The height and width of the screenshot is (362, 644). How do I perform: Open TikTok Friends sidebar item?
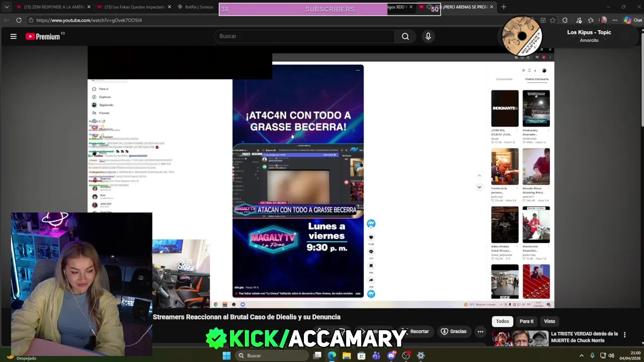point(101,113)
